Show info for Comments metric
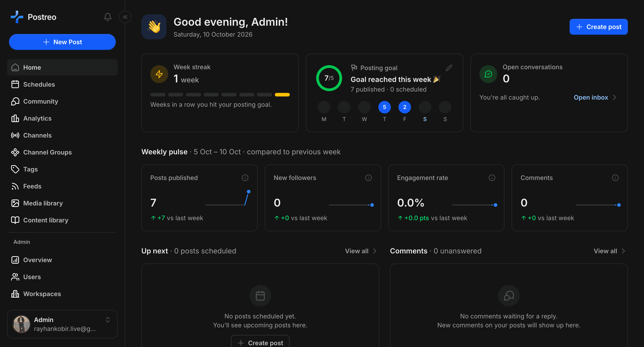This screenshot has width=644, height=347. (616, 178)
